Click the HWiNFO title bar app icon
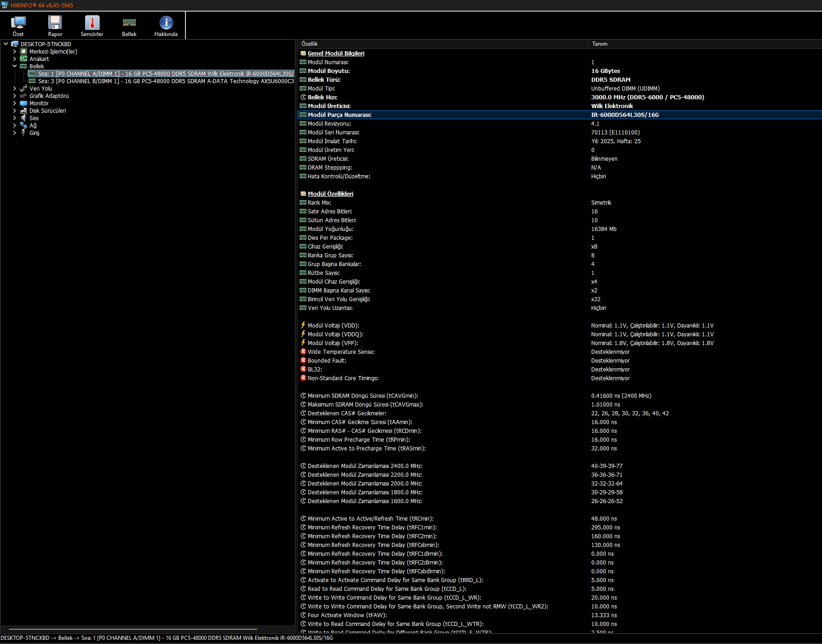The width and height of the screenshot is (822, 644). [5, 5]
